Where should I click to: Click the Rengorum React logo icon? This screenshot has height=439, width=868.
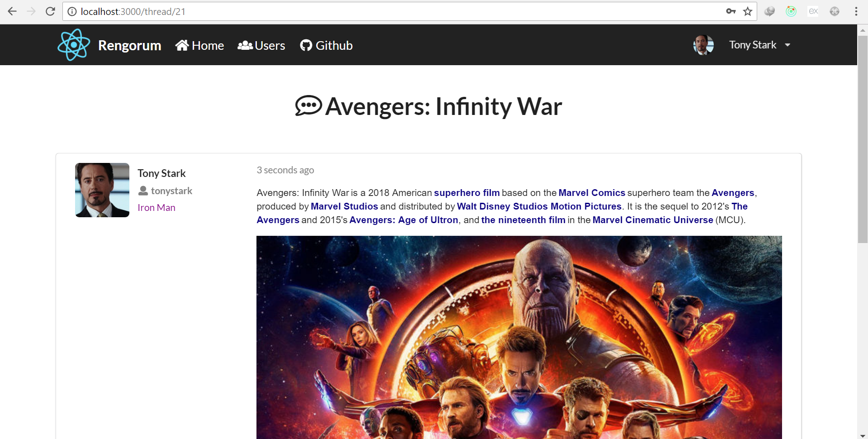click(74, 45)
